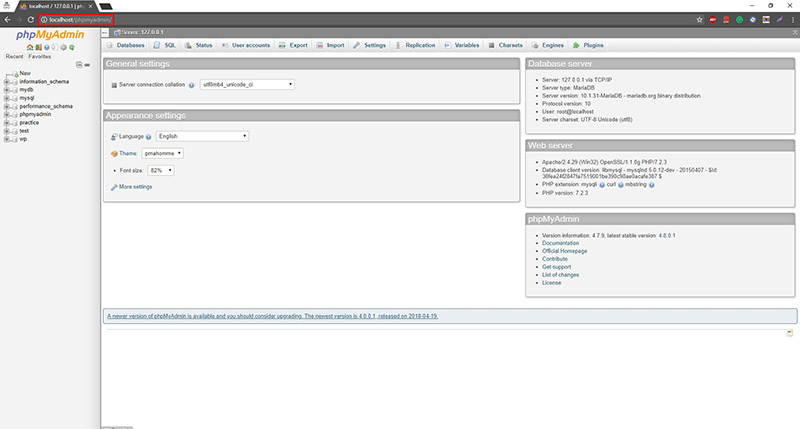Click the log out icon in the sidebar
This screenshot has height=429, width=800.
[x=38, y=47]
